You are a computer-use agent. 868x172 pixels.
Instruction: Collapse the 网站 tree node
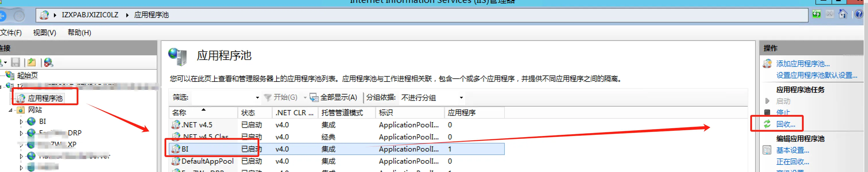click(x=10, y=110)
